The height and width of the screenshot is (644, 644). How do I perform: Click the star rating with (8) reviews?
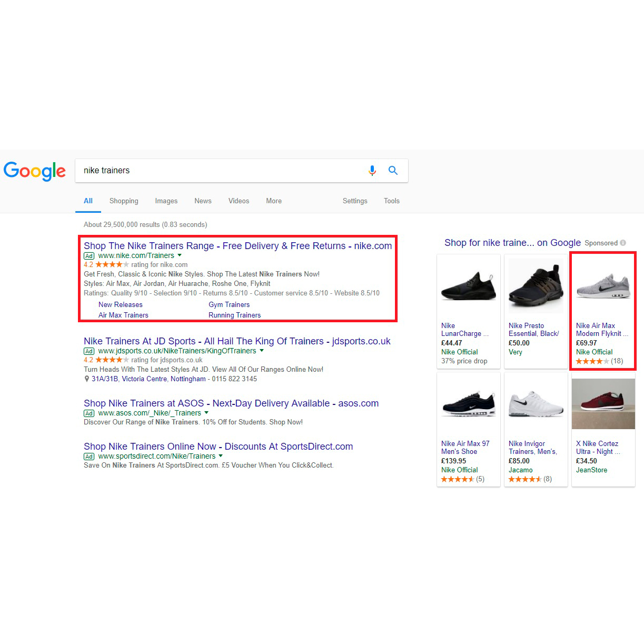(530, 479)
